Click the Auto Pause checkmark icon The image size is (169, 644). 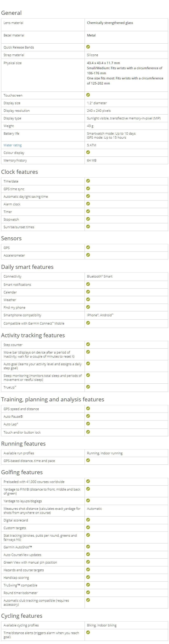click(x=88, y=416)
